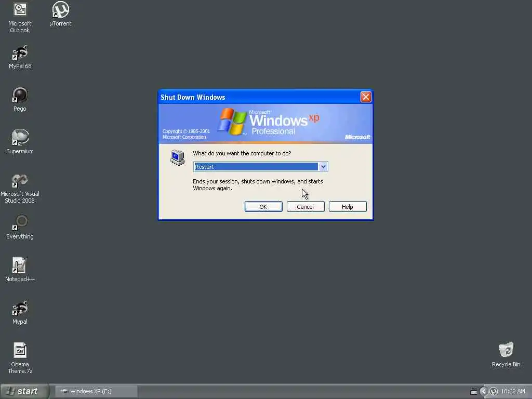Open the Start menu

(24, 392)
